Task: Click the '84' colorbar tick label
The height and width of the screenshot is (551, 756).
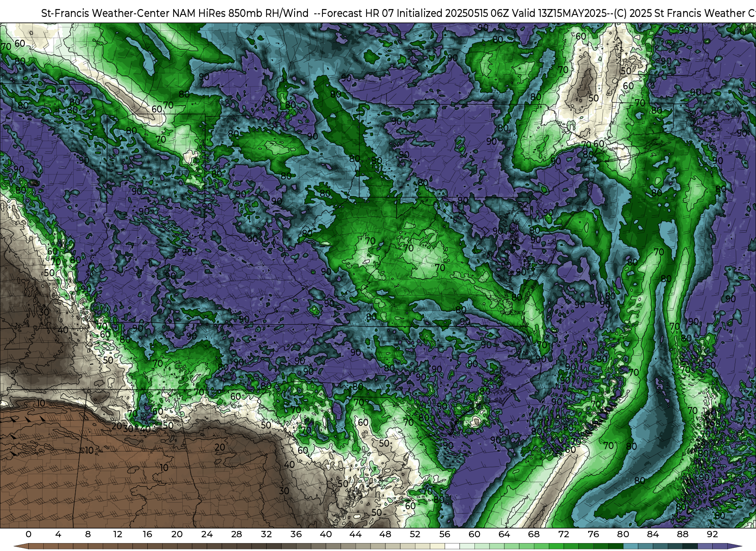Action: (653, 534)
